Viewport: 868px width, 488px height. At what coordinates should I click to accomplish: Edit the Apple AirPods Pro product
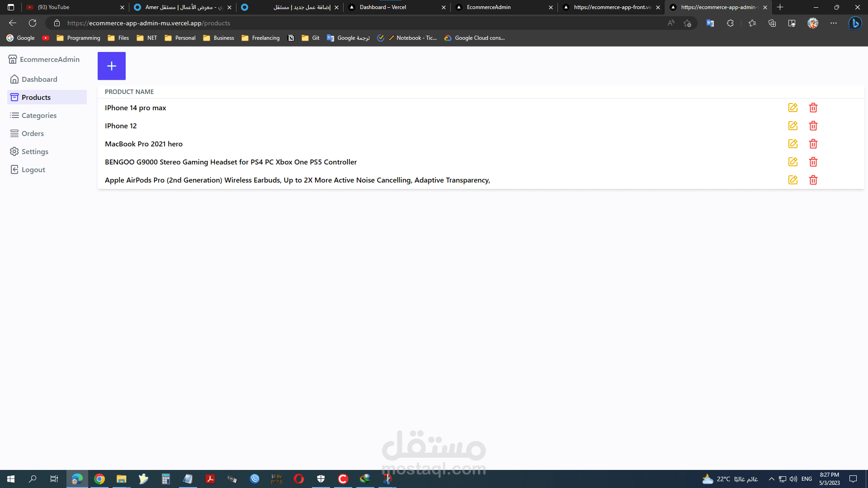pos(793,180)
